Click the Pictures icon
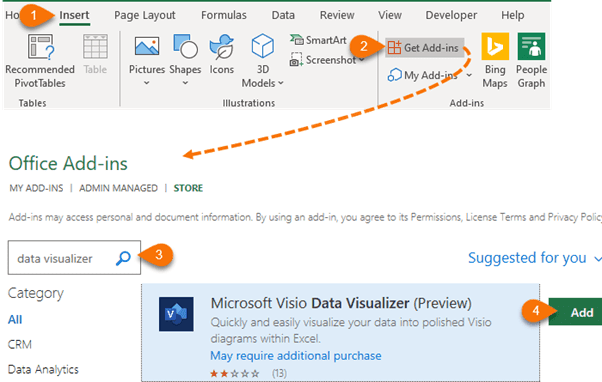 pos(147,47)
